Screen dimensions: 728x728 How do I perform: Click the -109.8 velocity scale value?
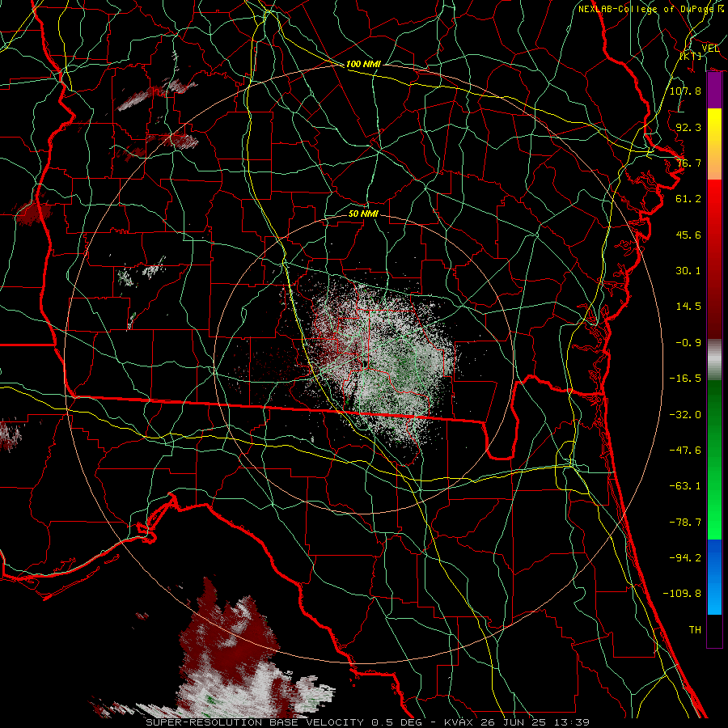click(x=682, y=594)
